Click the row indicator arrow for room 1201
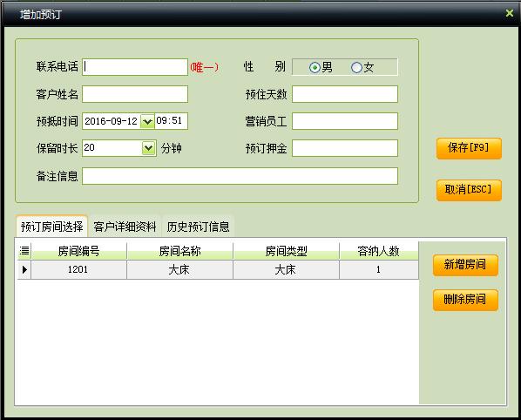The width and height of the screenshot is (521, 420). (x=24, y=269)
